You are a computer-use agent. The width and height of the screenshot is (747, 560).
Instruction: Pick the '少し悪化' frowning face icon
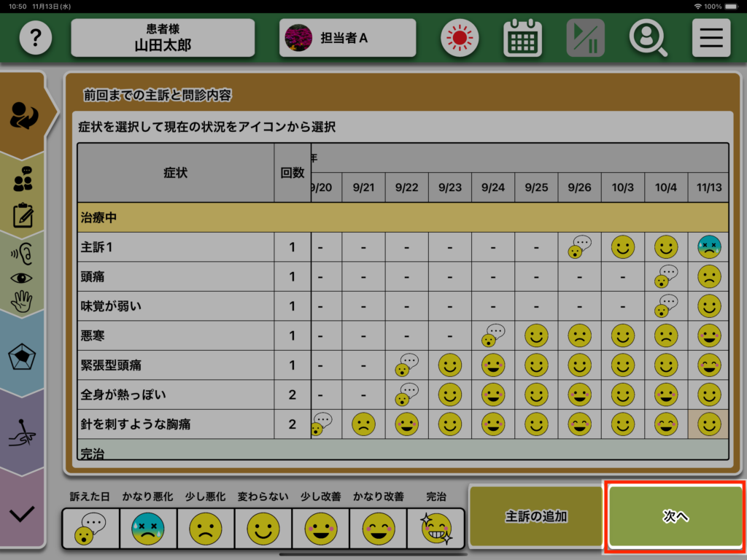[x=206, y=528]
